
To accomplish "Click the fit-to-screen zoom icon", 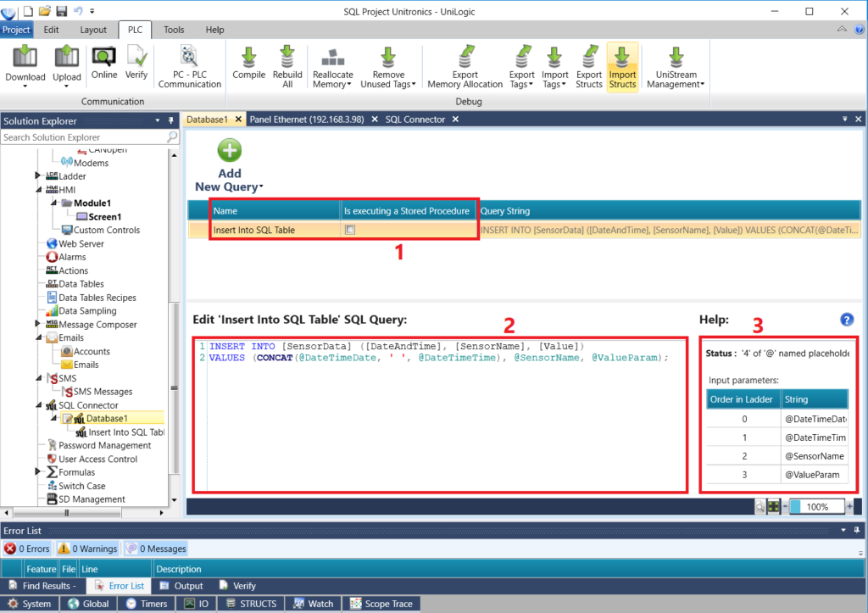I will [773, 506].
